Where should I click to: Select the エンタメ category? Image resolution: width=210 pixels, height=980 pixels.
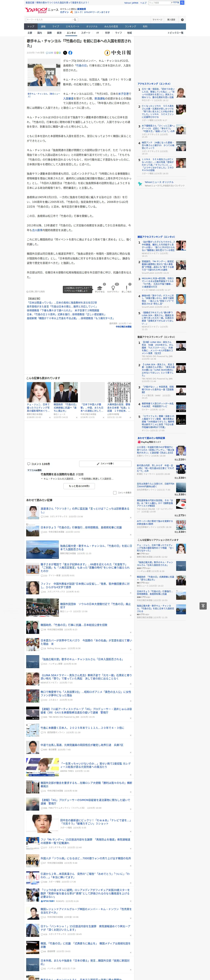71,33
